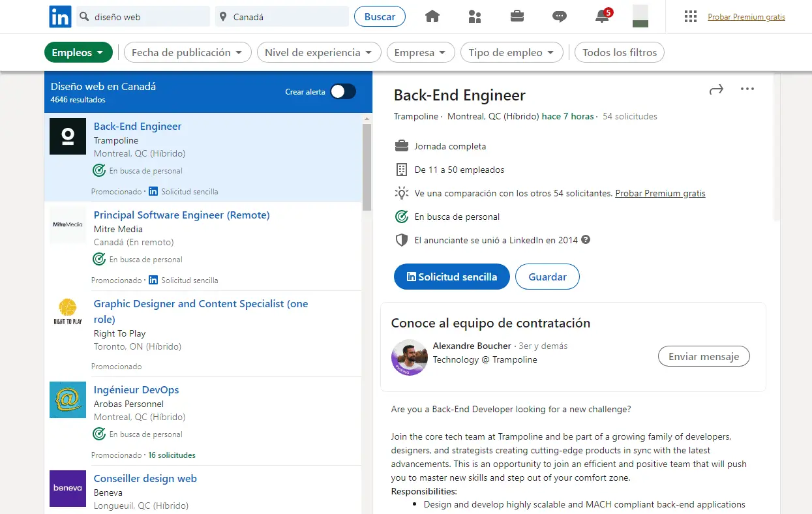Toggle the Crear alerta switch

[343, 91]
